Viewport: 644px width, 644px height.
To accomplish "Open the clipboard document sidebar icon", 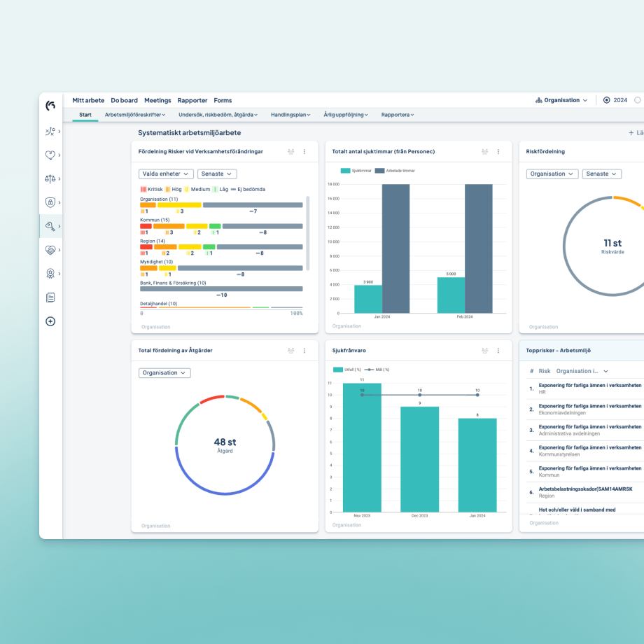I will [50, 297].
